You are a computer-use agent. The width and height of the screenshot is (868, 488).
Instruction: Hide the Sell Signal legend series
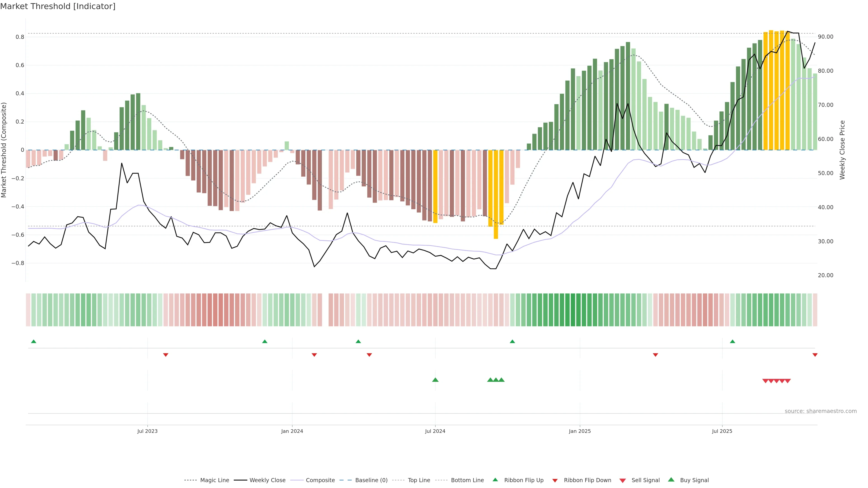click(645, 480)
